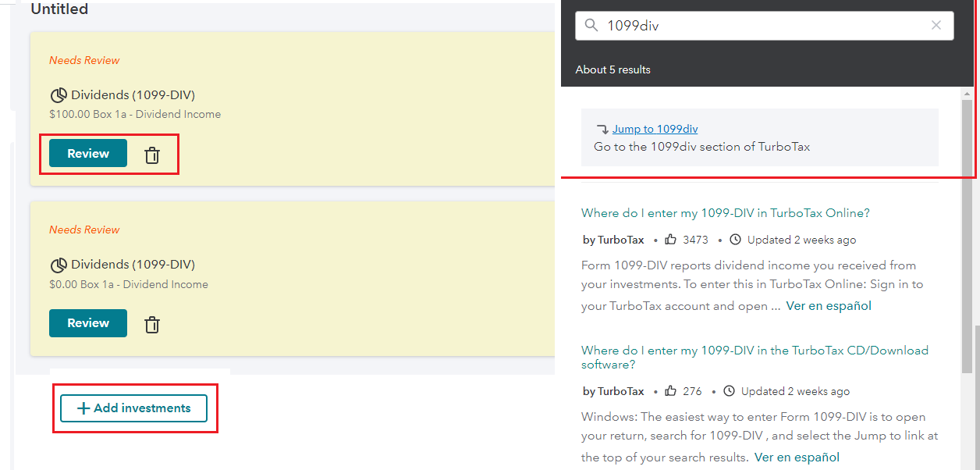Image resolution: width=980 pixels, height=470 pixels.
Task: Click the dividend pie icon on $100.00 card
Action: tap(59, 95)
